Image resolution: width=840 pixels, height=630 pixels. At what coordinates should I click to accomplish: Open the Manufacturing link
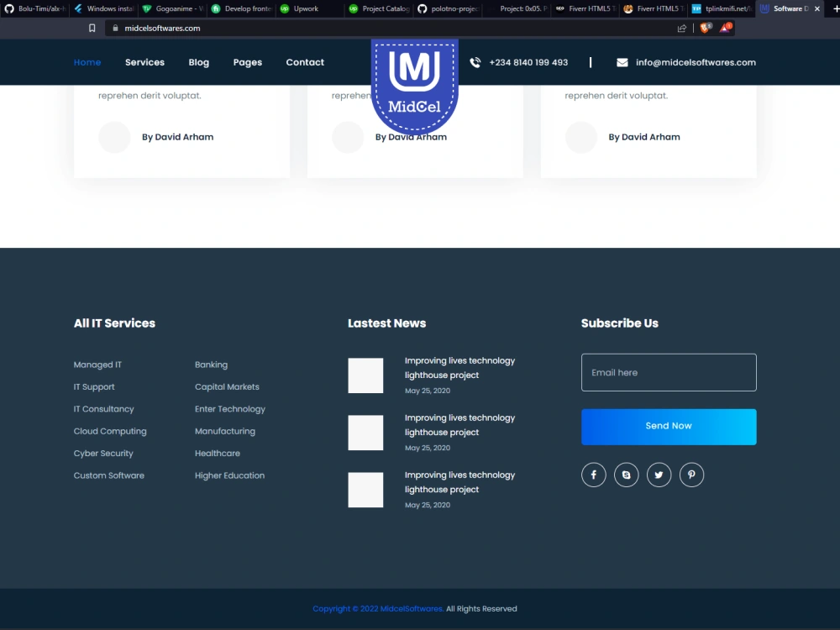click(225, 431)
